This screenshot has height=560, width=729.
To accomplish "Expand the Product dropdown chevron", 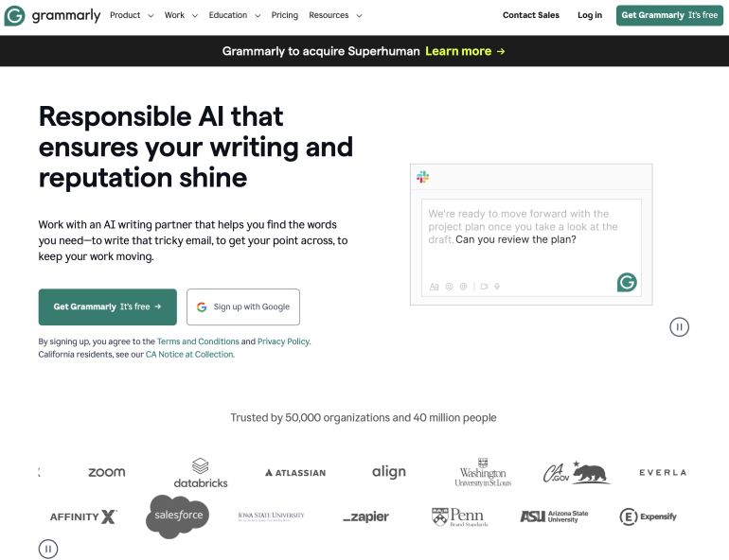I will click(151, 16).
